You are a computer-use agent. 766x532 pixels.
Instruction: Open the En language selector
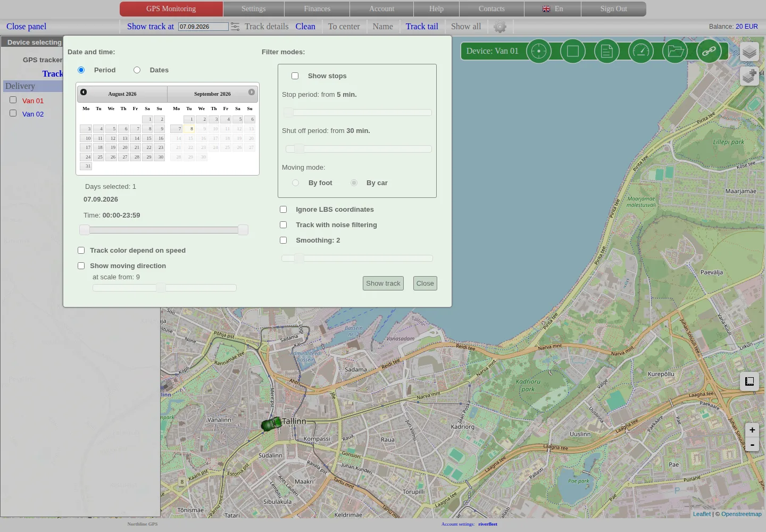coord(553,9)
